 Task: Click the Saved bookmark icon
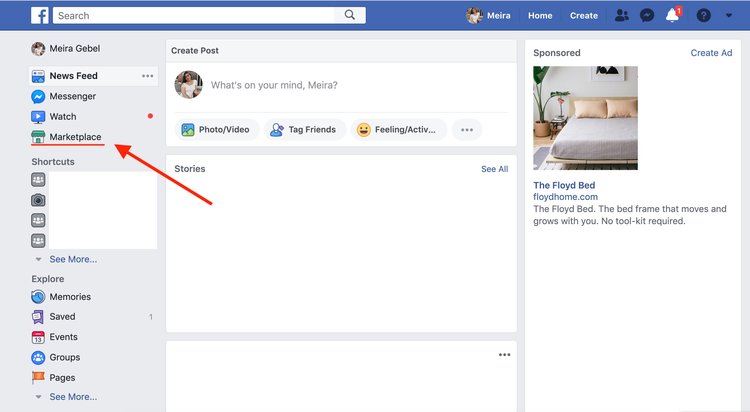point(38,317)
